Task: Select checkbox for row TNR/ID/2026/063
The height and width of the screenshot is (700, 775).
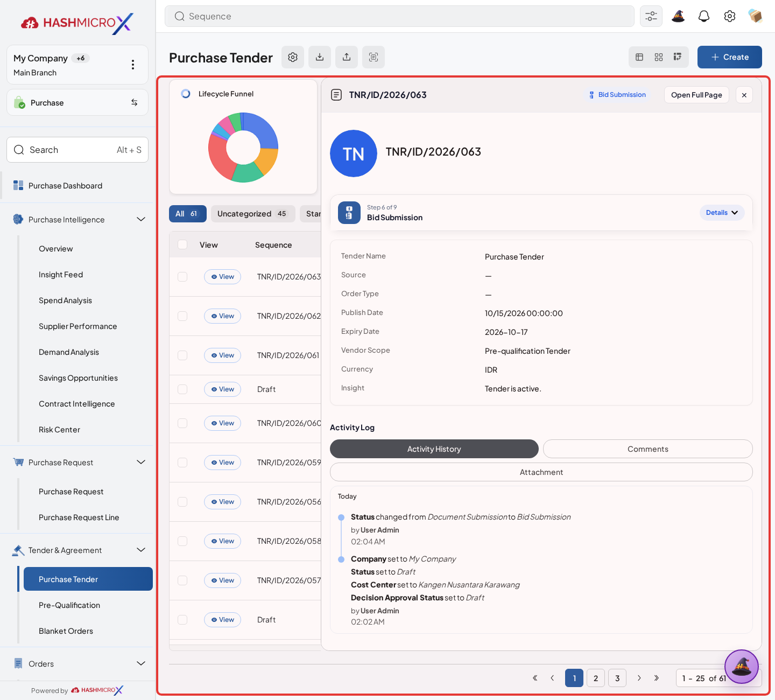Action: [182, 277]
